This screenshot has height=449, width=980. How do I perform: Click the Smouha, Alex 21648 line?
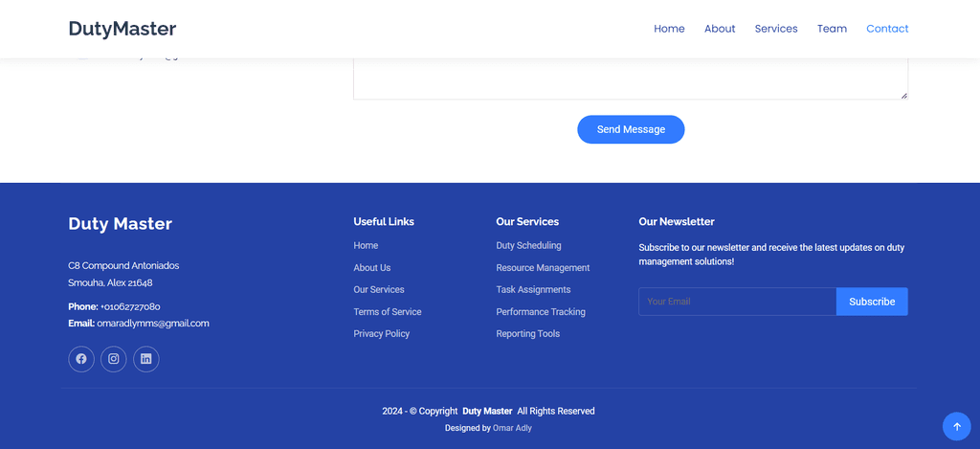click(110, 282)
